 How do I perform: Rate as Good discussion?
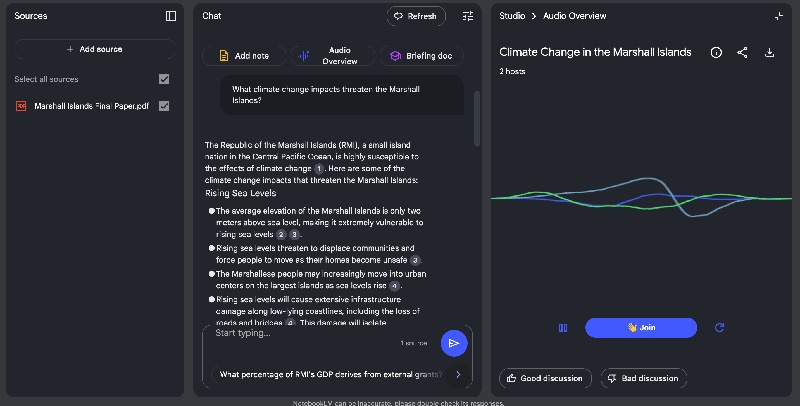point(545,378)
